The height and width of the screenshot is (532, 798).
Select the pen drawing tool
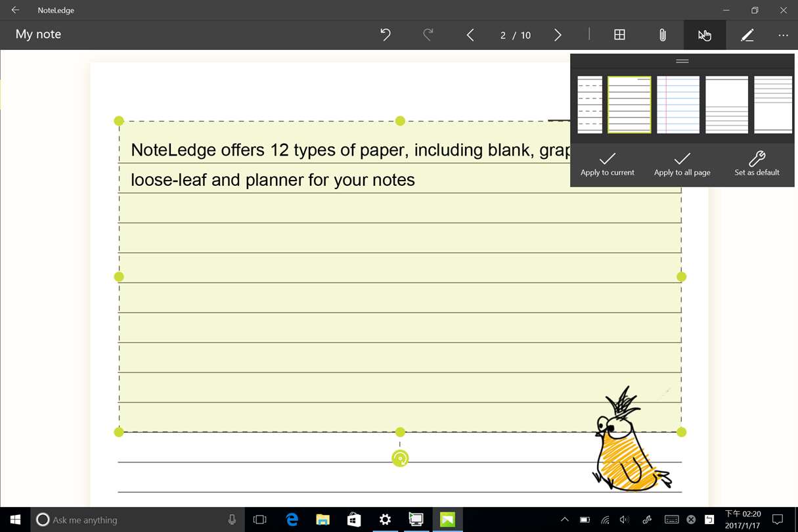coord(747,35)
